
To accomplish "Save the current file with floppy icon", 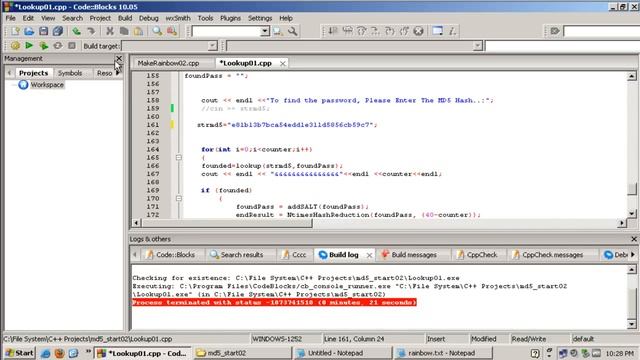I will click(43, 31).
